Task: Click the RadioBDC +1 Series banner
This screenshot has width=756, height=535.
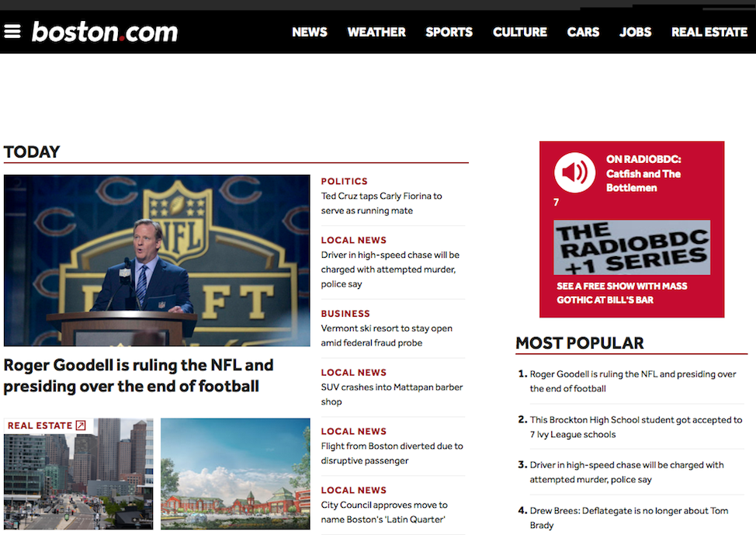Action: pos(632,248)
